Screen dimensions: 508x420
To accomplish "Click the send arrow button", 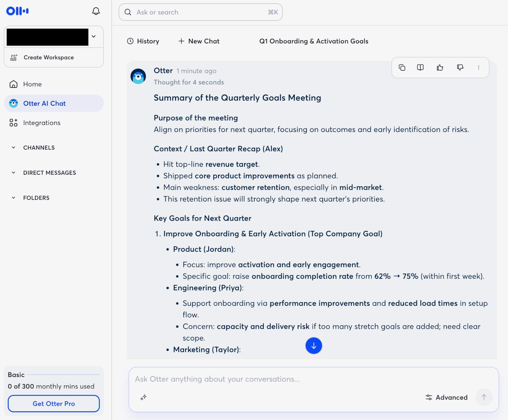I will click(484, 397).
